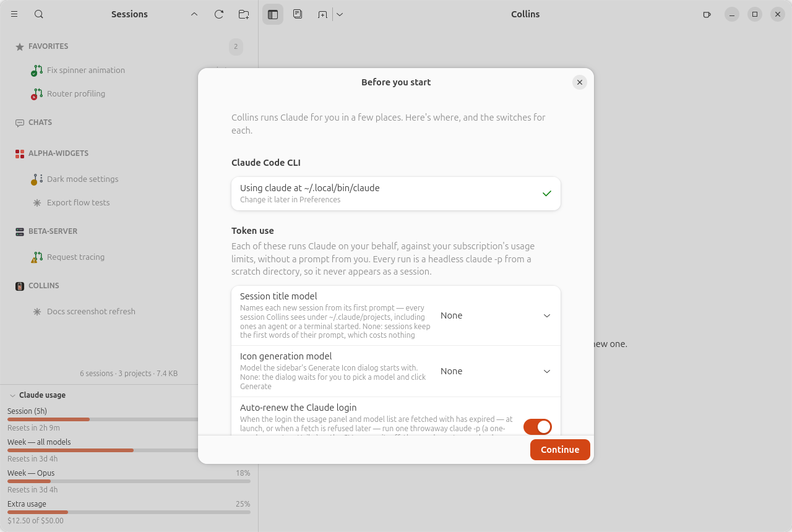Select the ALPHA-WIDGETS project header
Viewport: 792px width, 532px height.
(58, 153)
